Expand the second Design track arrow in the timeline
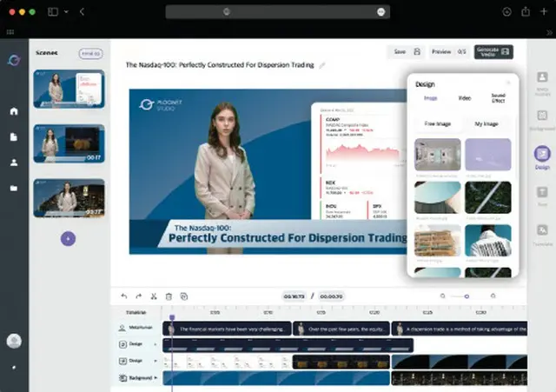This screenshot has width=556, height=392. pyautogui.click(x=156, y=361)
